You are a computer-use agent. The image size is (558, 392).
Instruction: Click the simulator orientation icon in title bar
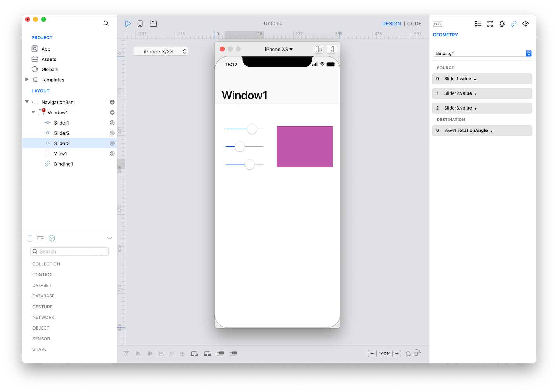point(332,49)
